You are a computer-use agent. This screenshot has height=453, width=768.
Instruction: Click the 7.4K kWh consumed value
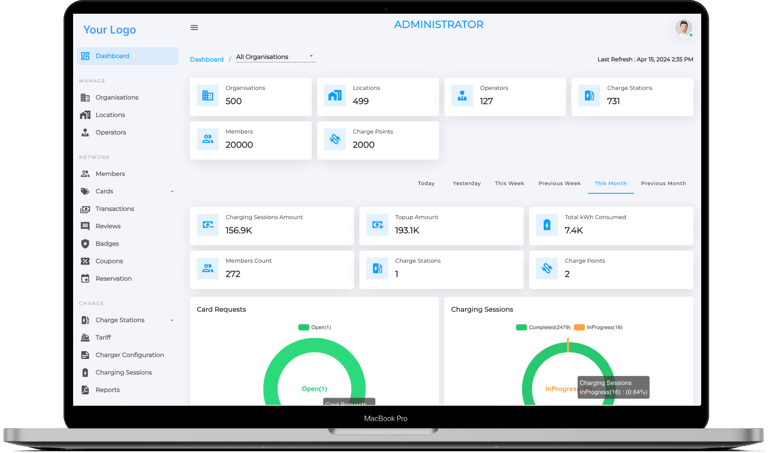click(x=574, y=231)
